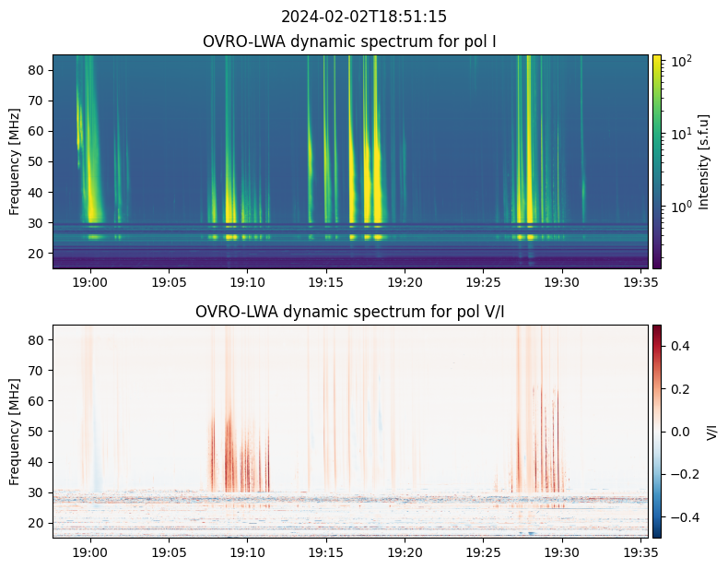Click the 'Intensity [s.f.u]' colorbar label

click(705, 161)
